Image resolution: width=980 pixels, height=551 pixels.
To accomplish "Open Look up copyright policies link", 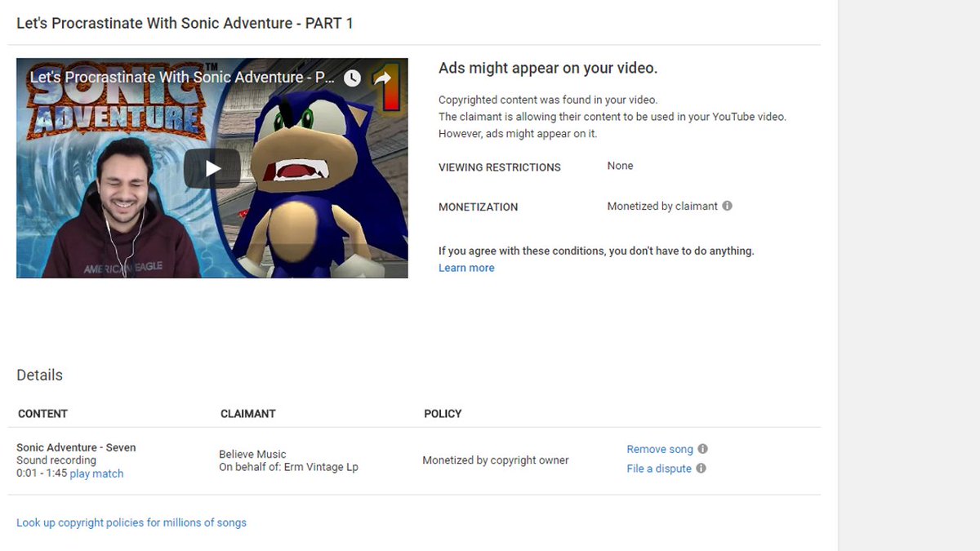I will [x=131, y=522].
